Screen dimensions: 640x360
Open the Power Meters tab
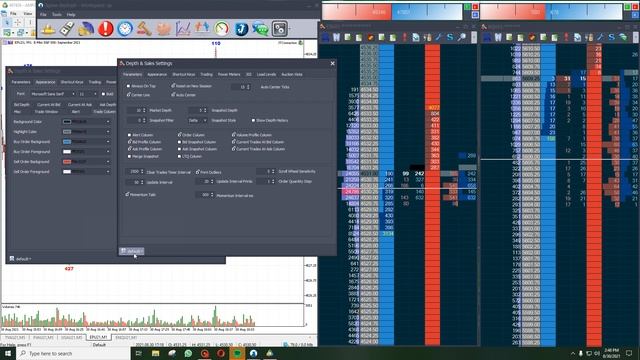[229, 74]
